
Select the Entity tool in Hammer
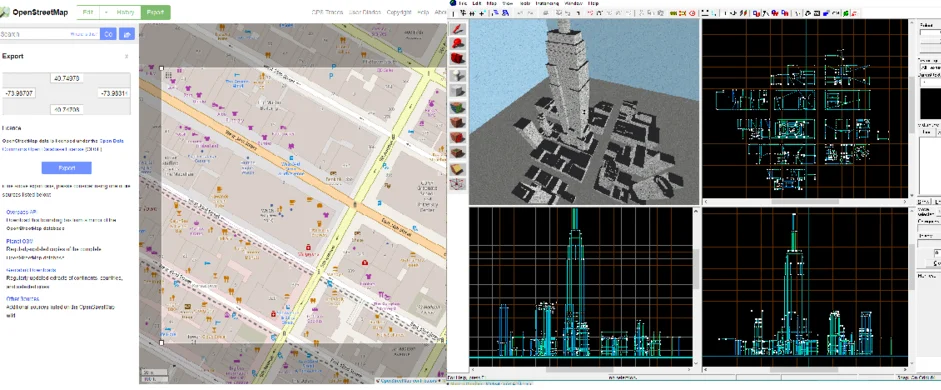coord(458,75)
